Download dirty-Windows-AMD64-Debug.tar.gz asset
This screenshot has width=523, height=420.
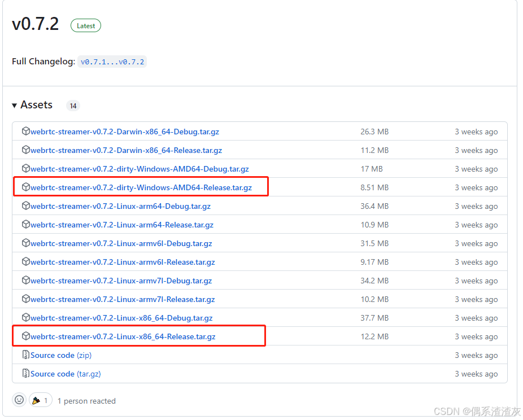pos(140,169)
